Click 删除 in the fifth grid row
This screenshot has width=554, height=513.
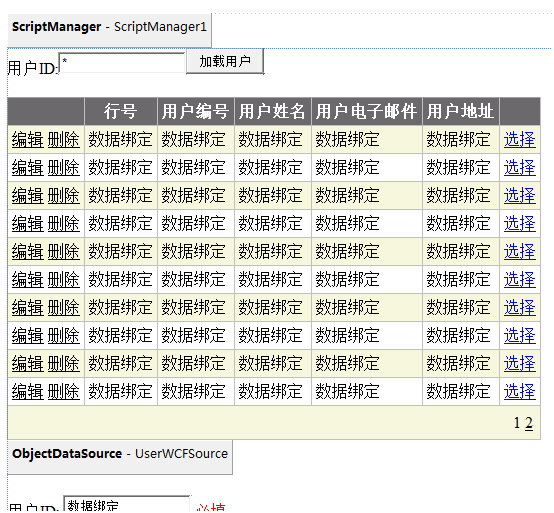[x=64, y=252]
